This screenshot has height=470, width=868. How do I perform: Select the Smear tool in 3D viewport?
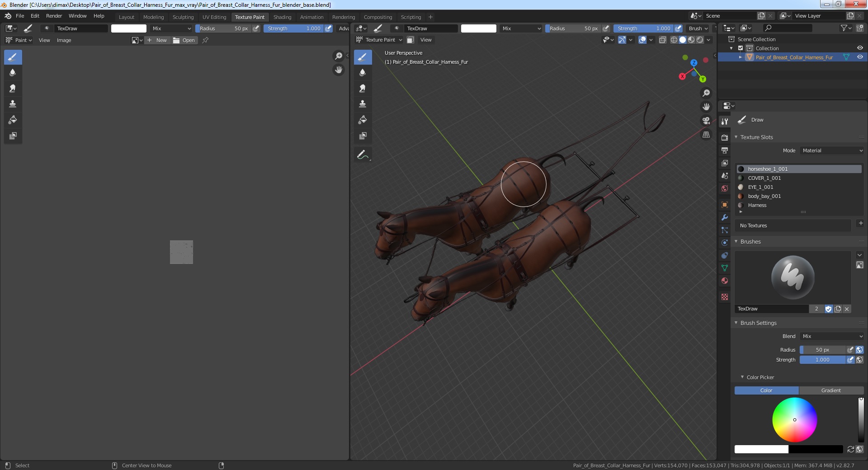(363, 89)
